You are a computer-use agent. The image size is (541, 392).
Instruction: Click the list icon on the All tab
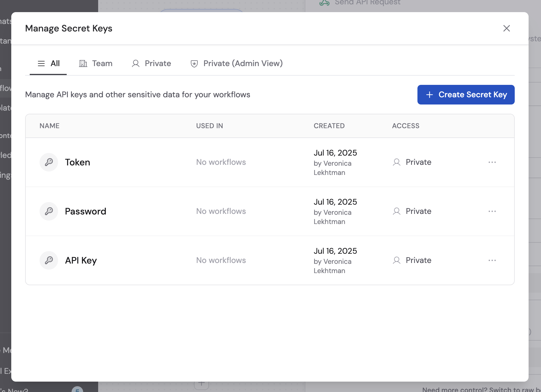[41, 63]
